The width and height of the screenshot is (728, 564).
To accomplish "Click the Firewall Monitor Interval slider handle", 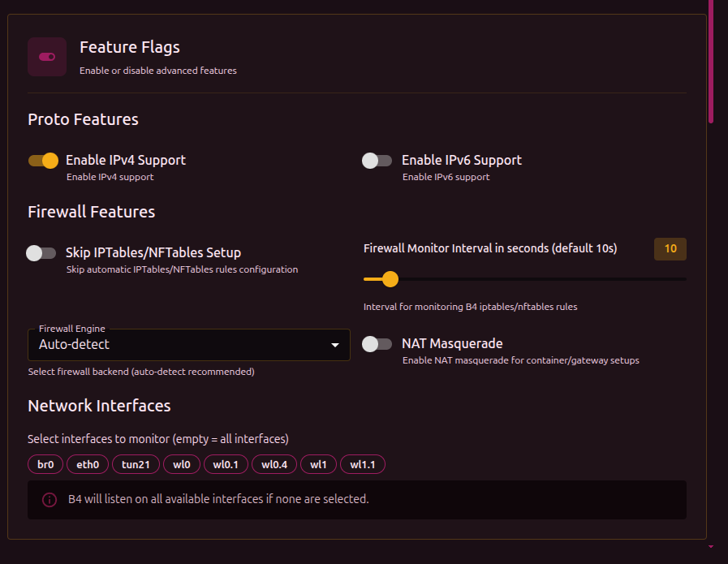I will (x=390, y=279).
